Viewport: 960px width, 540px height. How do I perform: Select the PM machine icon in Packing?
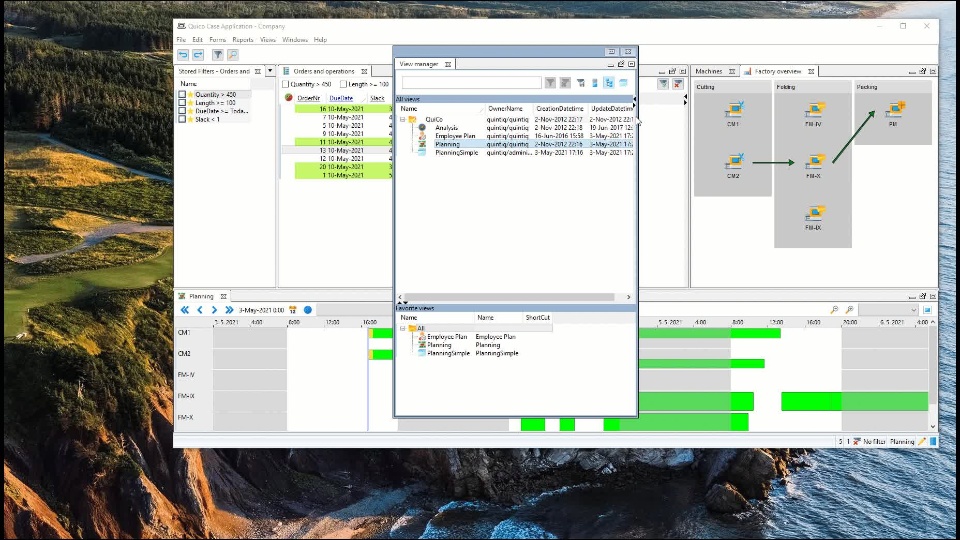click(x=894, y=110)
